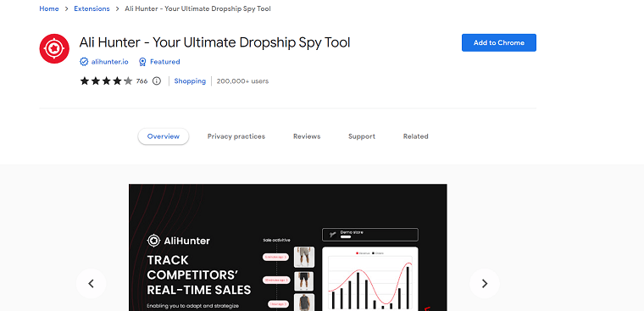Click the star rating row
This screenshot has width=644, height=311.
(106, 81)
